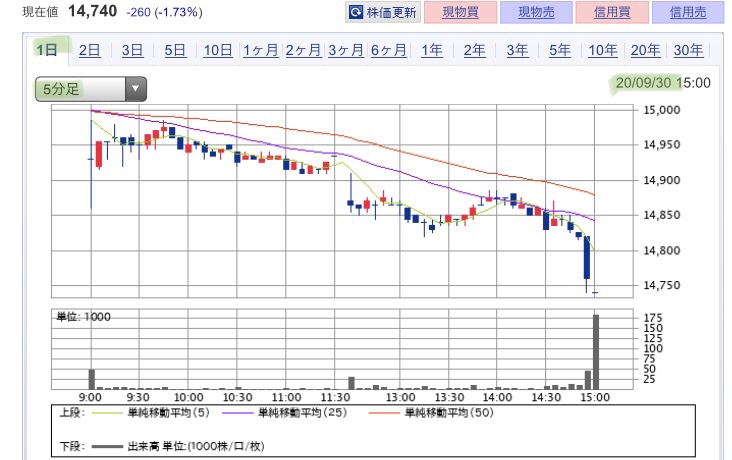This screenshot has height=460, width=732.
Task: Click the 単純移動平均(25) legend entry
Action: (x=285, y=413)
